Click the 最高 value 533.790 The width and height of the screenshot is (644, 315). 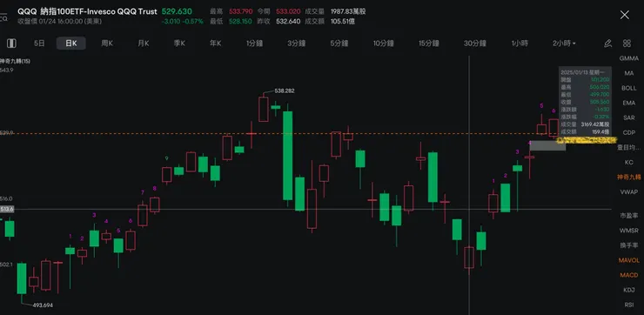pyautogui.click(x=241, y=11)
